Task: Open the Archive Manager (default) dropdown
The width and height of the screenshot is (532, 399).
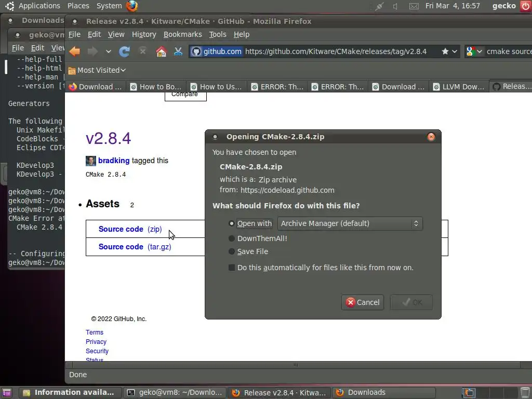Action: [350, 223]
